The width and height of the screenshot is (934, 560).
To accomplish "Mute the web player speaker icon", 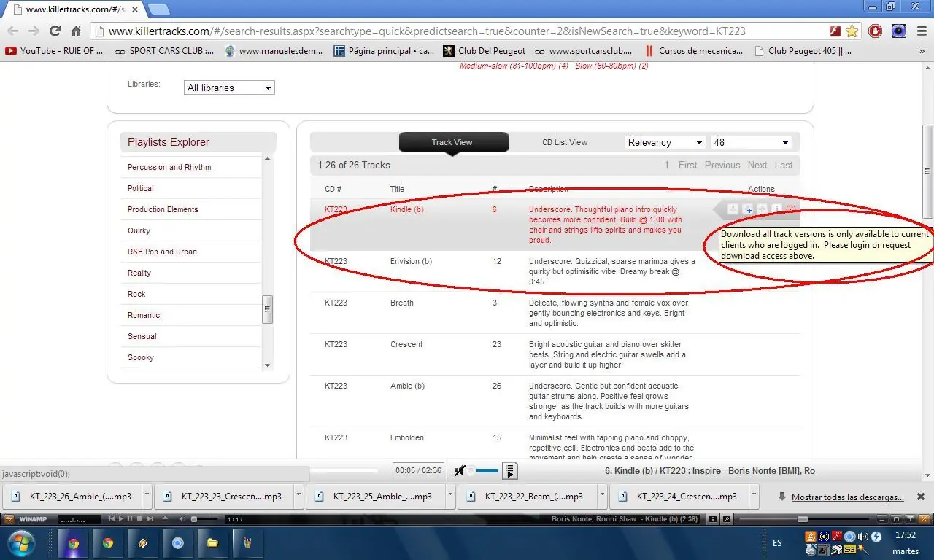I will pos(460,470).
